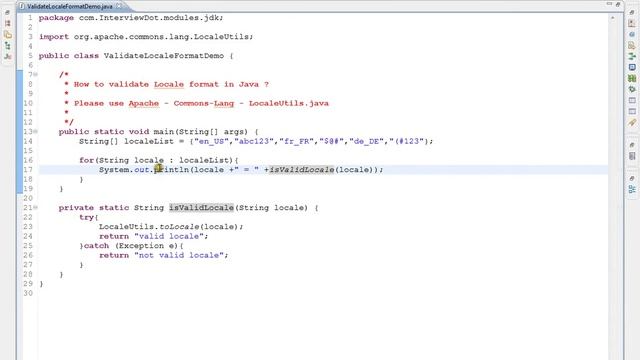Switch to the ValidateLocaleFormatDemo.java editor tab

coord(69,6)
